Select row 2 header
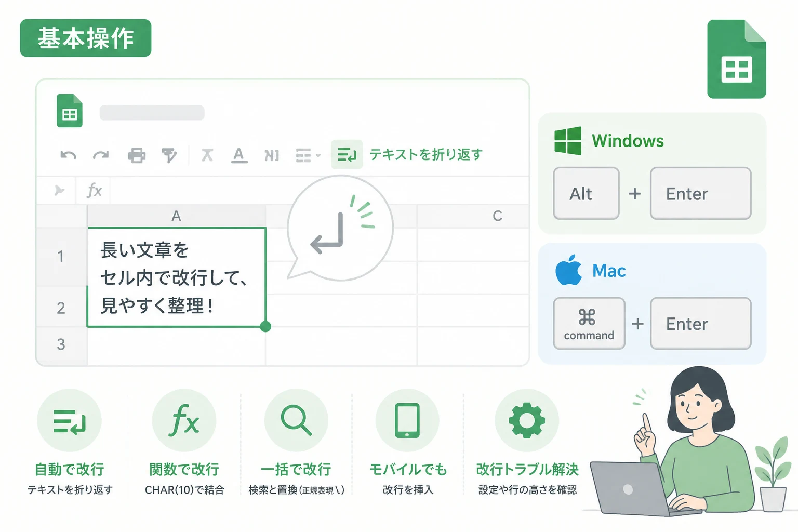The width and height of the screenshot is (798, 532). click(61, 308)
